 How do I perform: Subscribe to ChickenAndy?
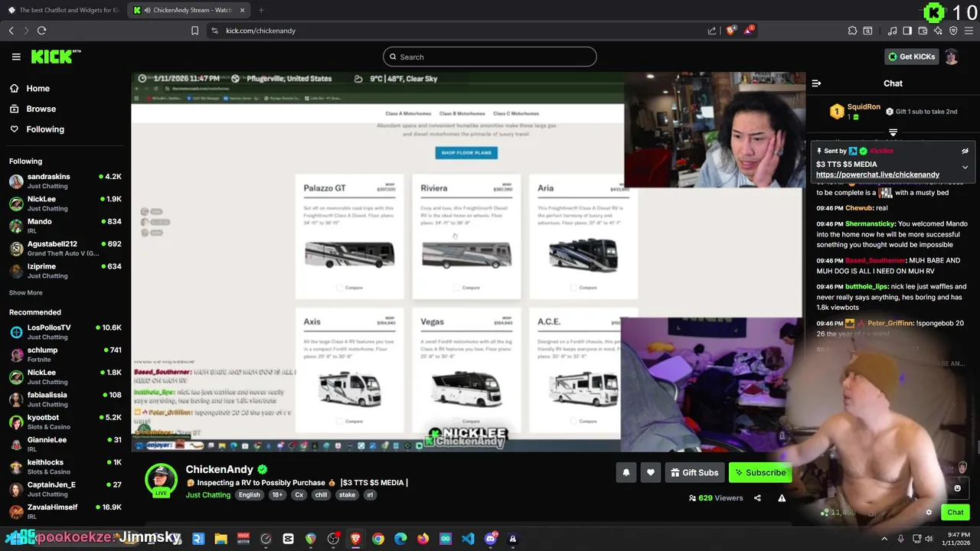click(x=760, y=472)
